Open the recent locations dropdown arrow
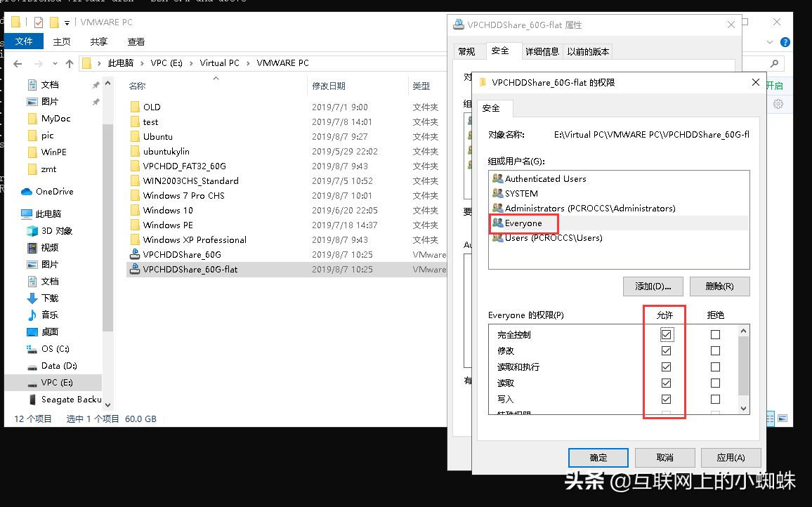Image resolution: width=812 pixels, height=507 pixels. point(55,64)
